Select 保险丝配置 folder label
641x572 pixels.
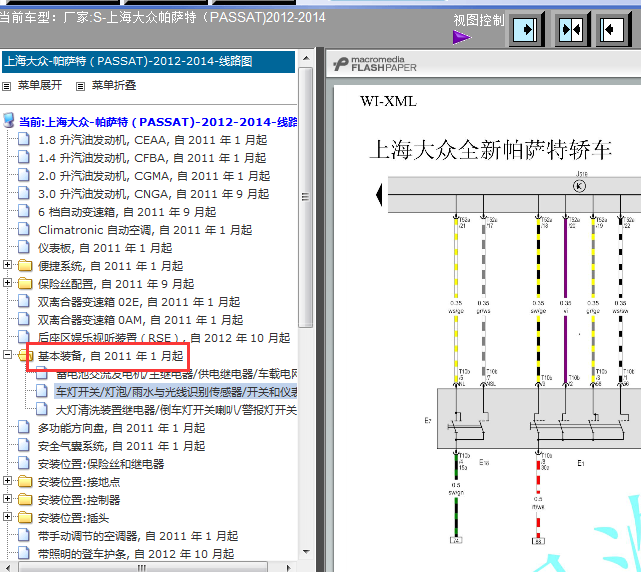(116, 284)
